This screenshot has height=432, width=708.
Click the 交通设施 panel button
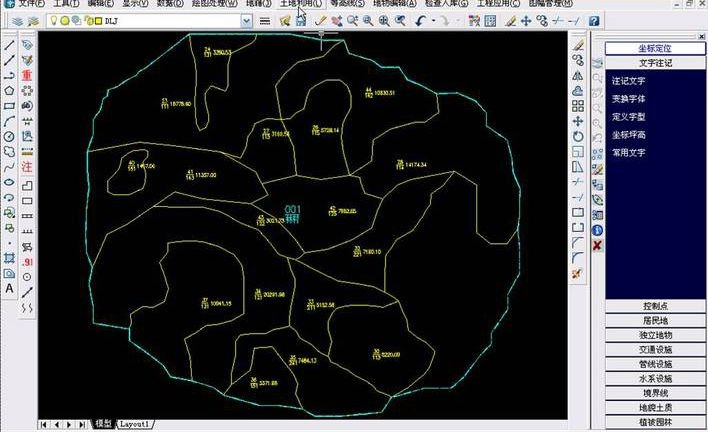coord(655,349)
